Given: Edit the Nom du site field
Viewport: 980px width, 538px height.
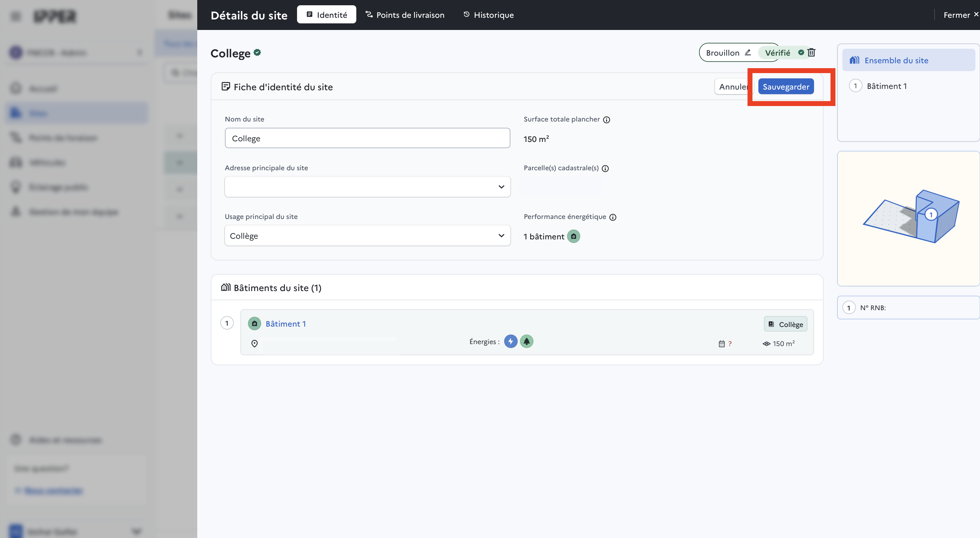Looking at the screenshot, I should (x=367, y=138).
